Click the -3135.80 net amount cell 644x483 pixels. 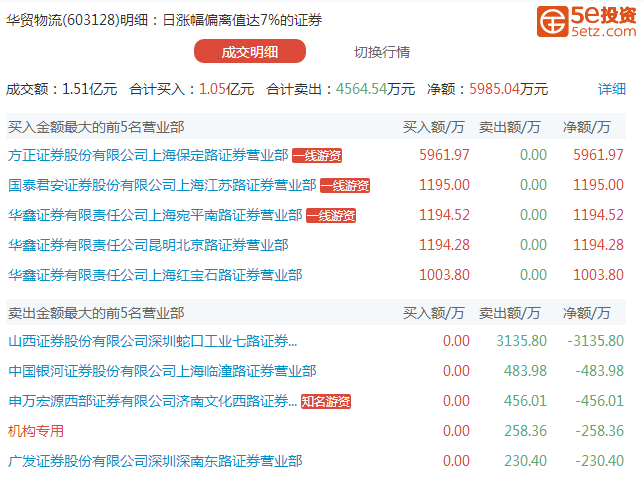(596, 341)
